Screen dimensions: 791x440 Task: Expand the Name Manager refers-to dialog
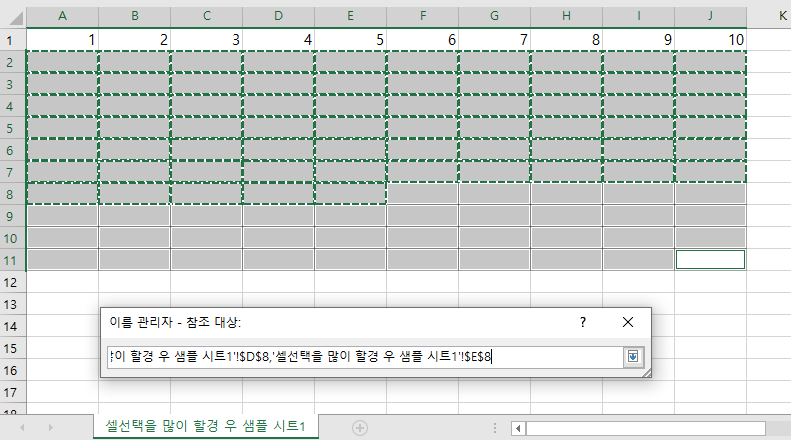633,357
